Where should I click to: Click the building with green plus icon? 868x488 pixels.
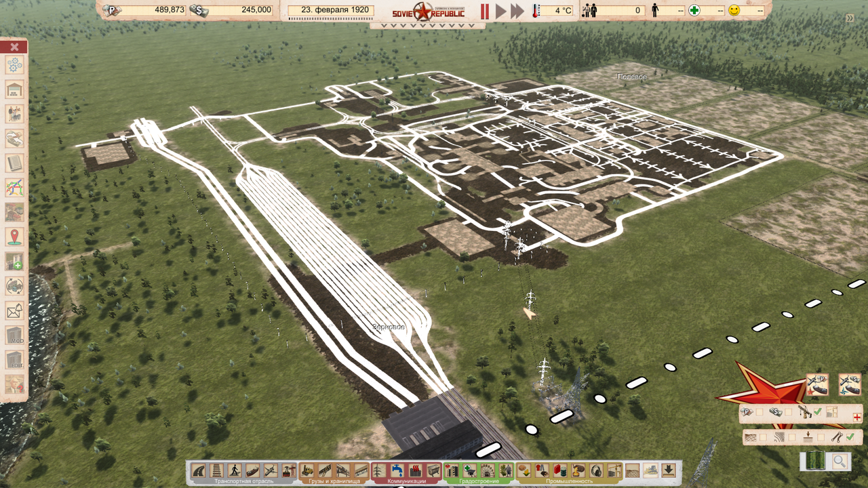pyautogui.click(x=14, y=262)
